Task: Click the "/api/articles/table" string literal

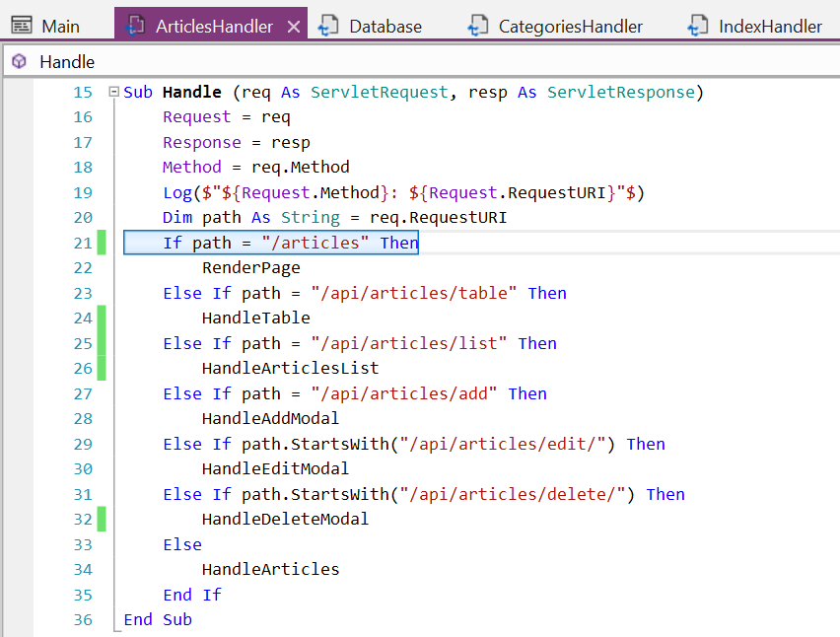Action: coord(413,293)
